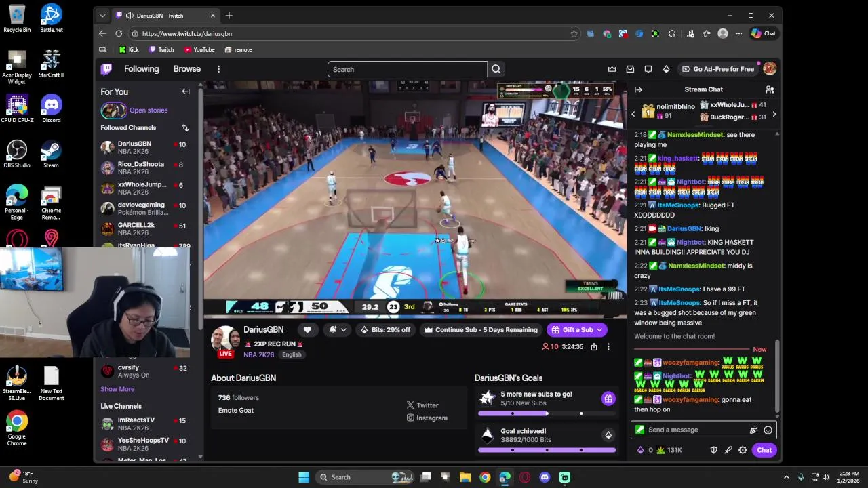Open Discord from the taskbar
Image resolution: width=868 pixels, height=488 pixels.
tap(545, 477)
